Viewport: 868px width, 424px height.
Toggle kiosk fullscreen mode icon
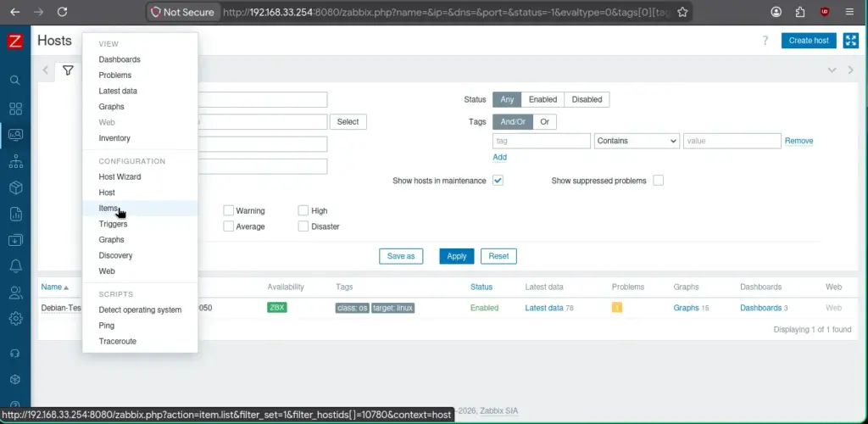(x=850, y=41)
